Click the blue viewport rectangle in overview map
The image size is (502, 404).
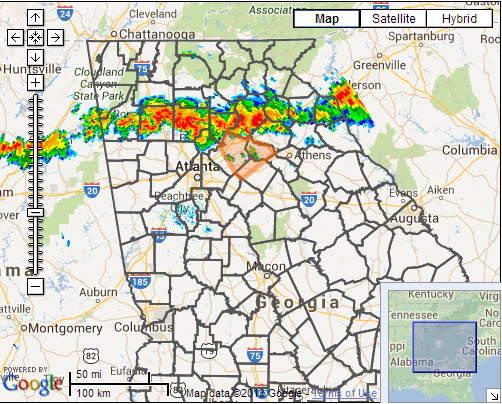[444, 347]
